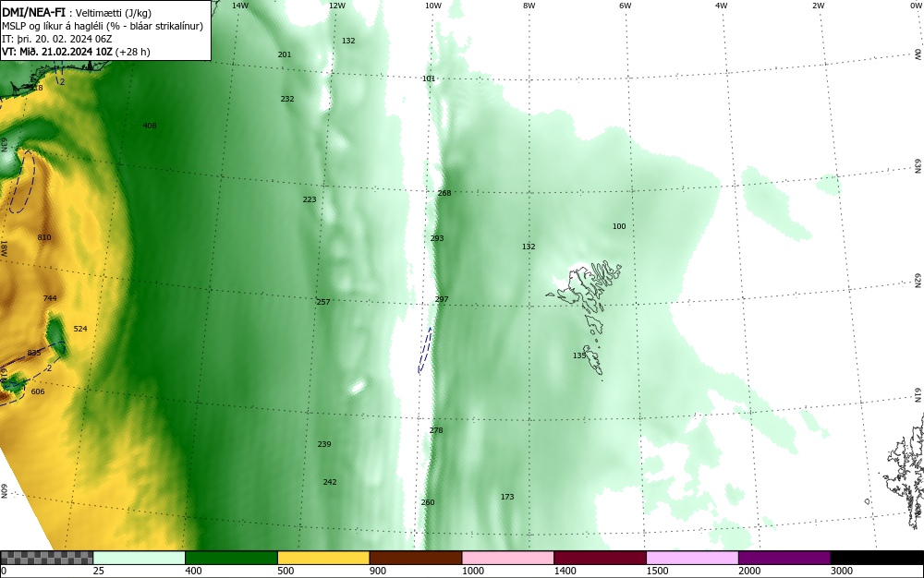Select the 2000 legend scale label
The height and width of the screenshot is (578, 924).
click(749, 571)
